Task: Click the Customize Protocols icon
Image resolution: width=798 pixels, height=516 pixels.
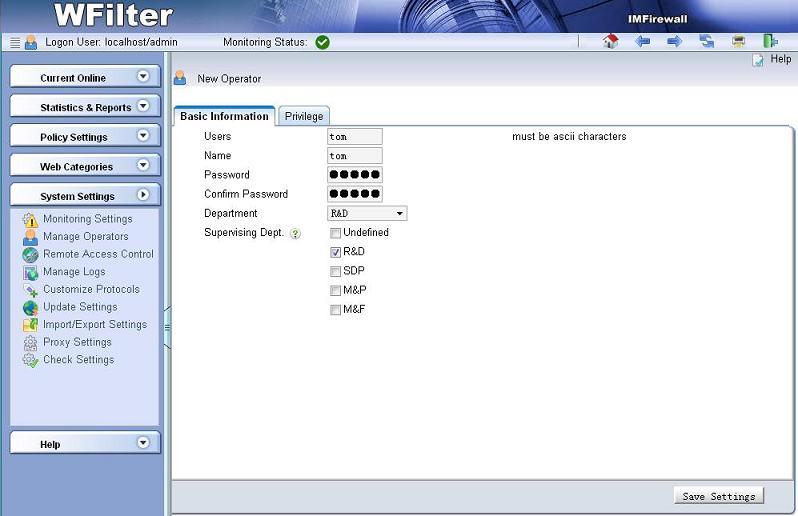Action: pyautogui.click(x=30, y=290)
